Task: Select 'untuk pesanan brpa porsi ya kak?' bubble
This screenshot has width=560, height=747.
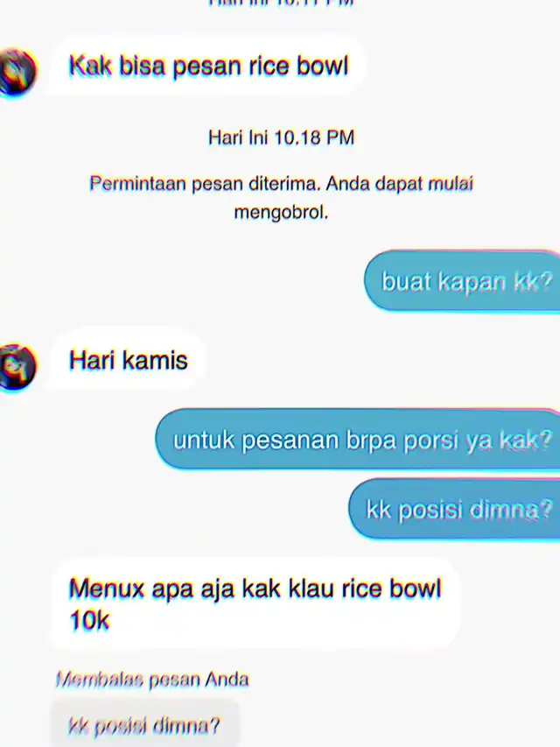Action: pyautogui.click(x=358, y=440)
